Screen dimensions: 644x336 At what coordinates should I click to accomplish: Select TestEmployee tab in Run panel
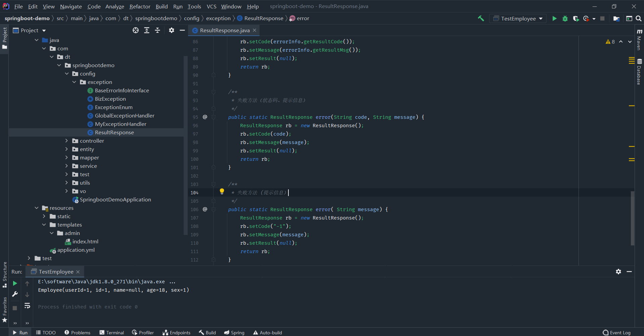pos(56,272)
